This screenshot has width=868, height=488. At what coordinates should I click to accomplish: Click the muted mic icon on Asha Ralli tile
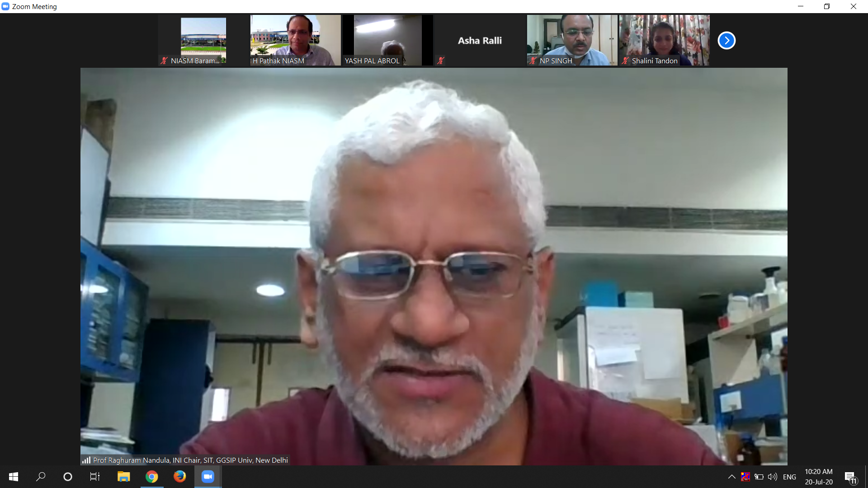(x=441, y=61)
